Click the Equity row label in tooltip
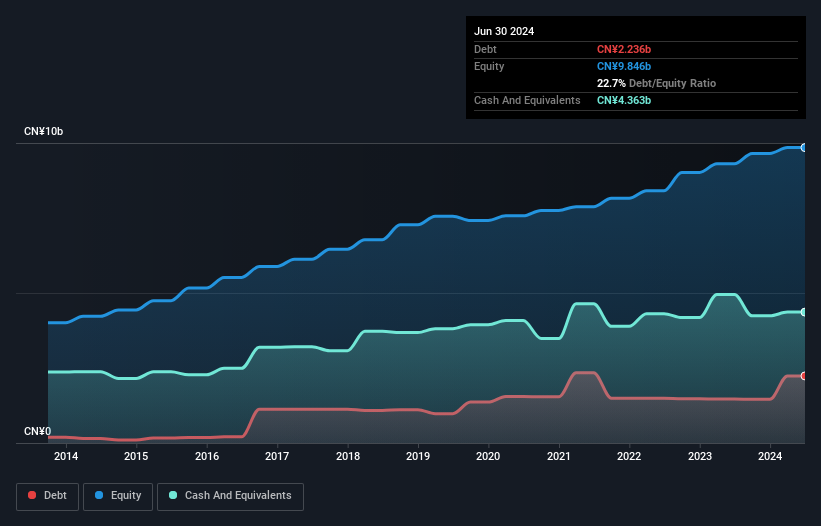 [x=489, y=66]
